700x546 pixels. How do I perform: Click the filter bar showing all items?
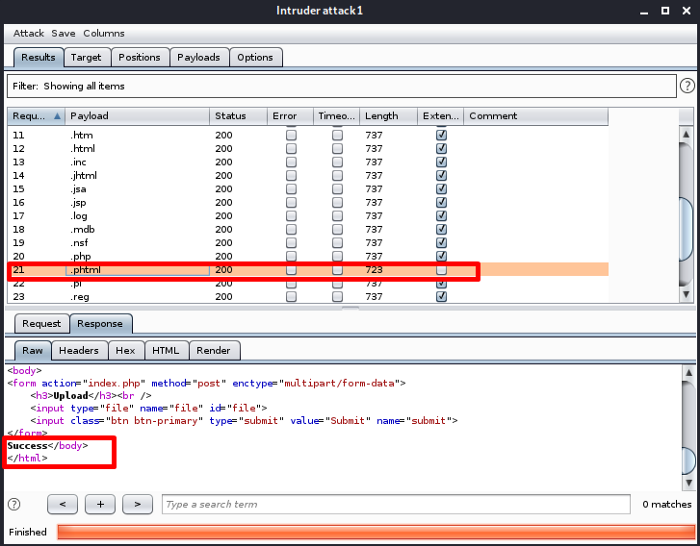pos(342,86)
